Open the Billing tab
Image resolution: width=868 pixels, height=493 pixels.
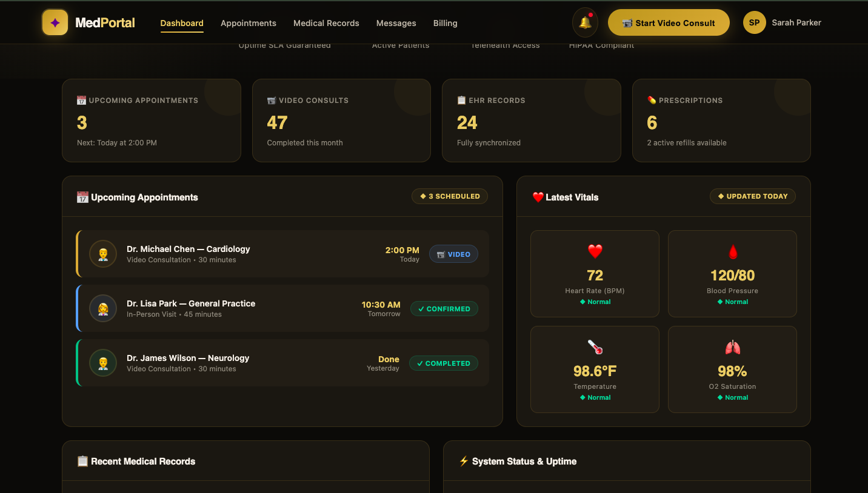(x=446, y=23)
